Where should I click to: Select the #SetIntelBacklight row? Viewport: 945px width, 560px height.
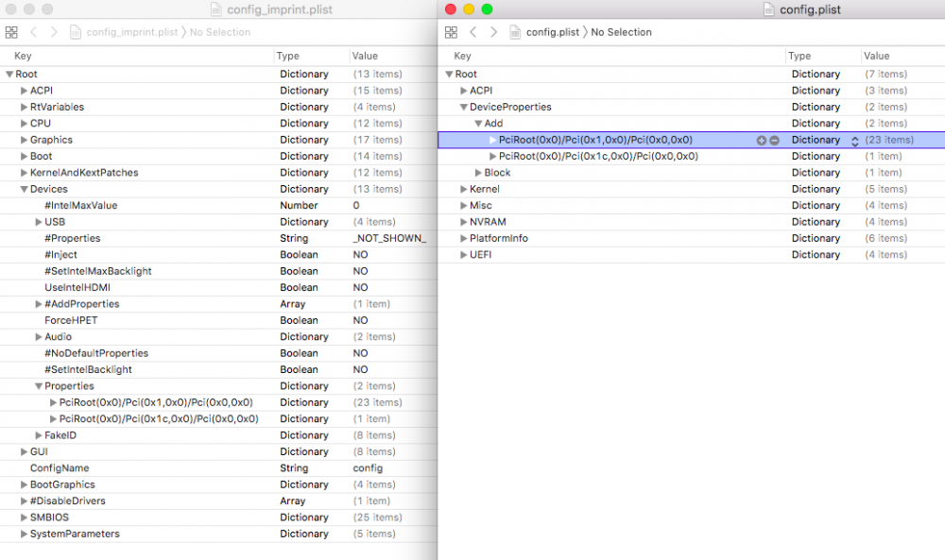point(218,370)
